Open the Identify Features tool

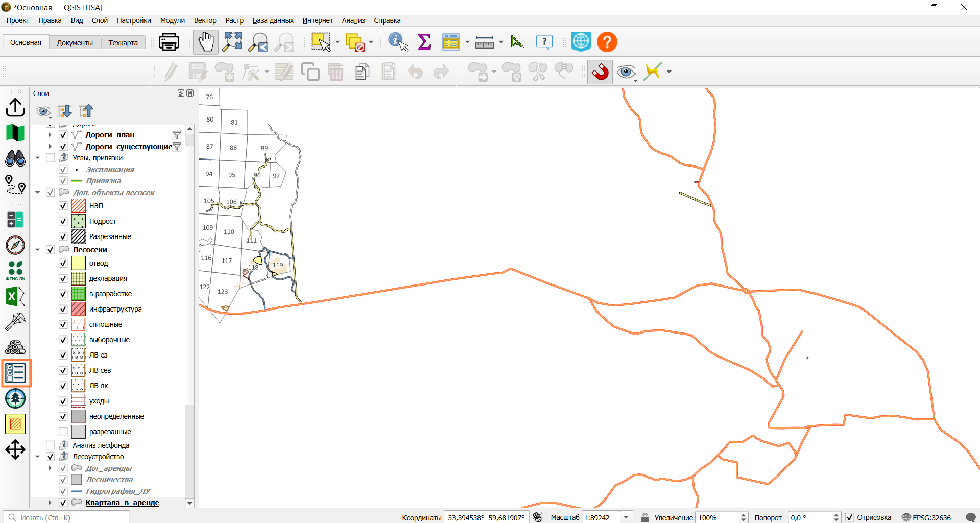398,42
